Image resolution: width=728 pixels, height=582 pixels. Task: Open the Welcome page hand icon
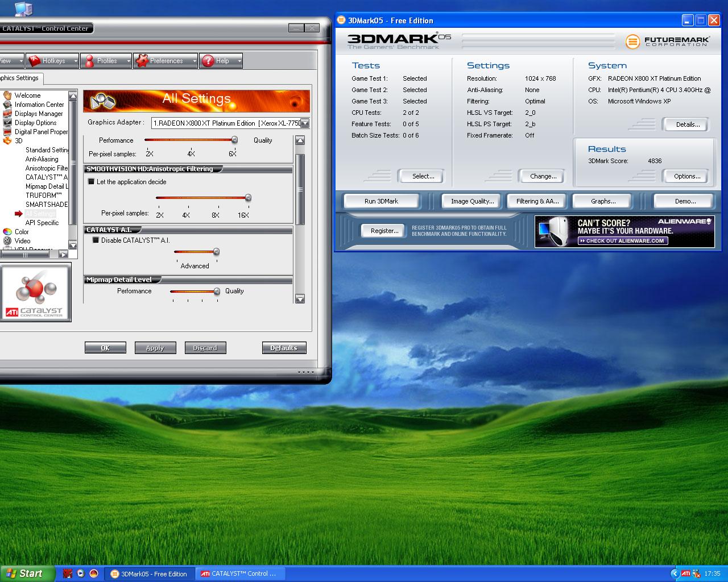(7, 95)
